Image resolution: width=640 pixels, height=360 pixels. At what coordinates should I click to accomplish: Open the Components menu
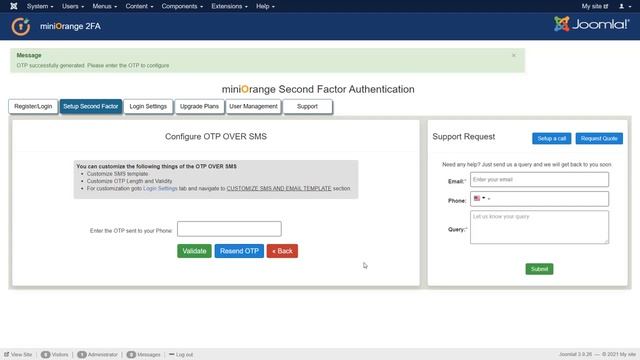click(x=182, y=6)
